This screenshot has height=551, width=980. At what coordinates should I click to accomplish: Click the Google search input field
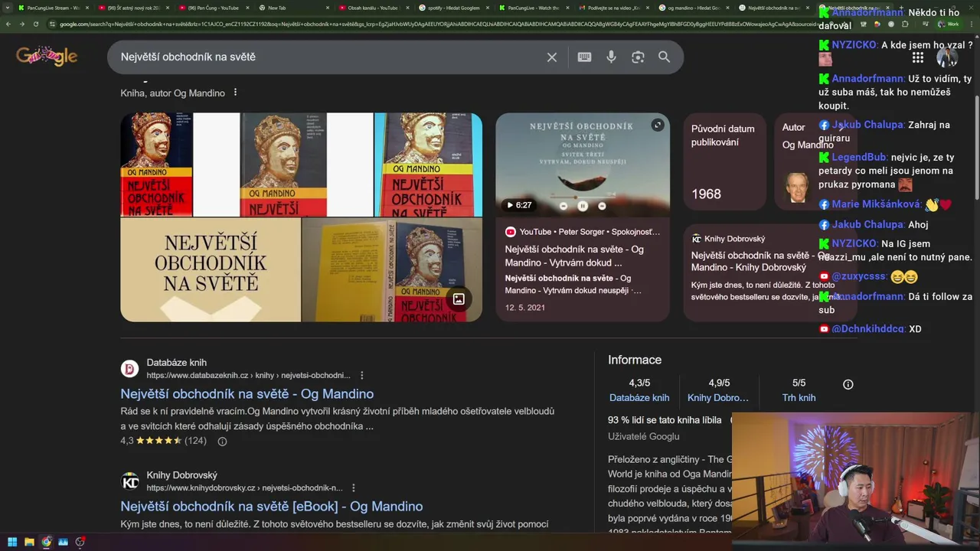click(329, 57)
